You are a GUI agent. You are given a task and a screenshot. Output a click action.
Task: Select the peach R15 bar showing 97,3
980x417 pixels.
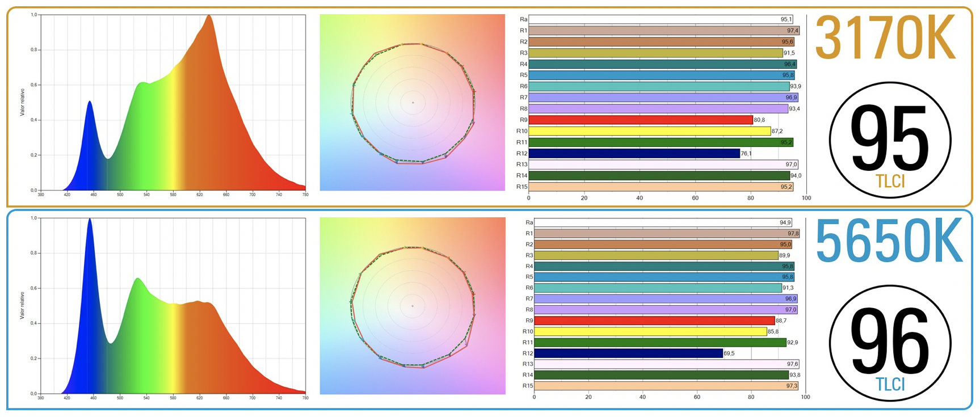(666, 386)
